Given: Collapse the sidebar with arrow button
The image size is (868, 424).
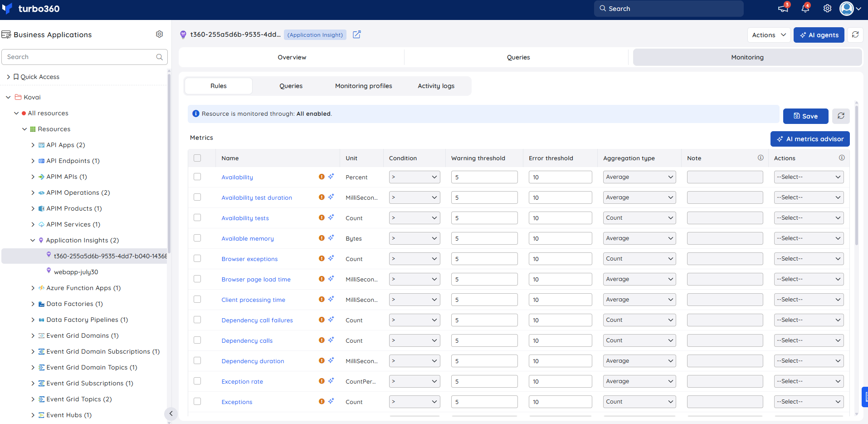Looking at the screenshot, I should (171, 413).
